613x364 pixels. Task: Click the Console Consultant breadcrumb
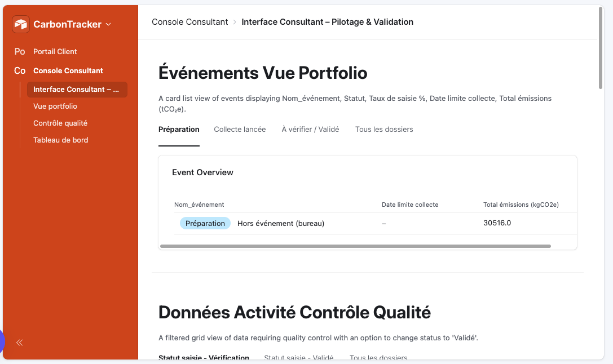pyautogui.click(x=189, y=22)
